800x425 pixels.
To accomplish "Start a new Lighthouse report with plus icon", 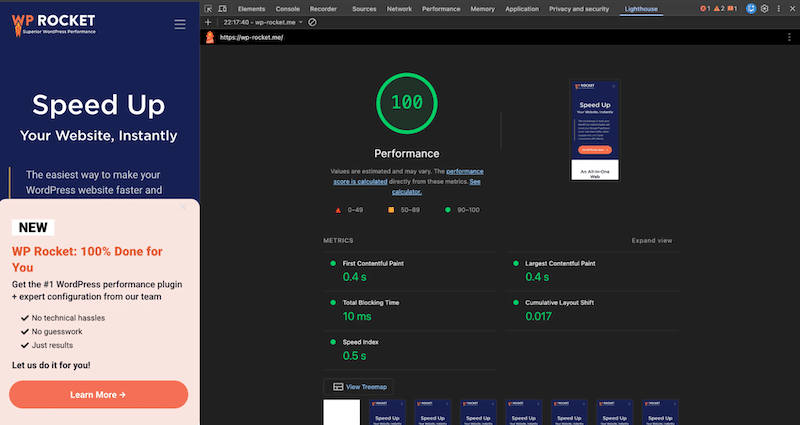I will [208, 22].
